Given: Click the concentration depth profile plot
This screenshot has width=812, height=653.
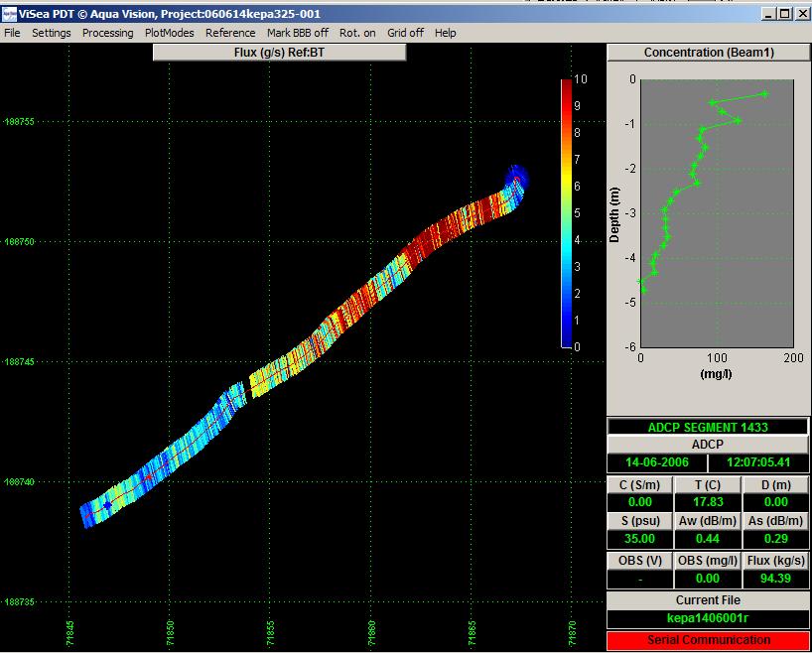Looking at the screenshot, I should [x=718, y=212].
